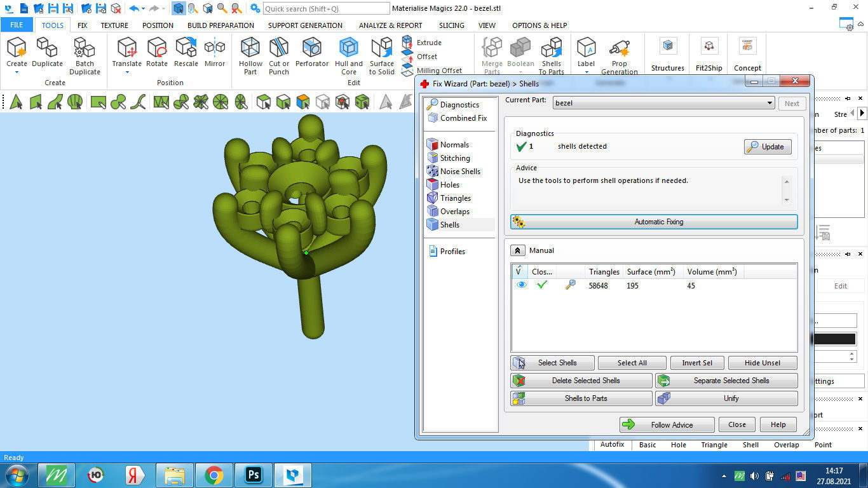This screenshot has width=868, height=488.
Task: Expand the Create dropdown arrow
Action: pos(17,72)
